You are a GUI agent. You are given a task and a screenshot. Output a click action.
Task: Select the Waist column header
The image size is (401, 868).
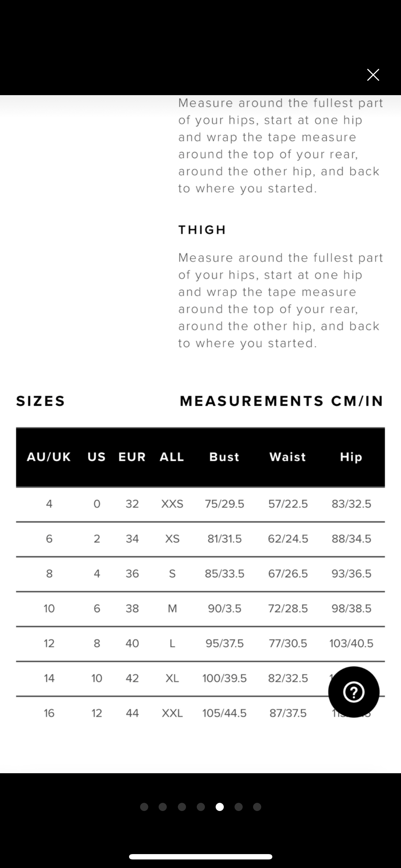point(288,457)
